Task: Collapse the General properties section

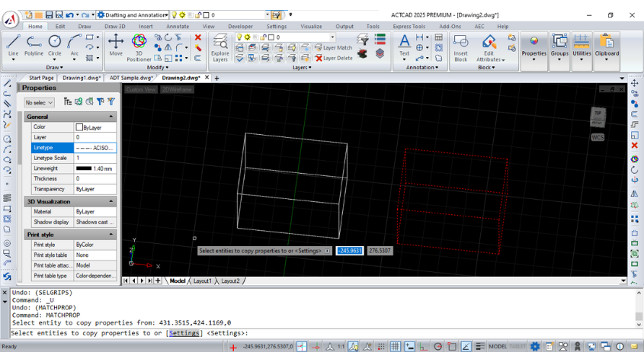Action: pos(111,117)
